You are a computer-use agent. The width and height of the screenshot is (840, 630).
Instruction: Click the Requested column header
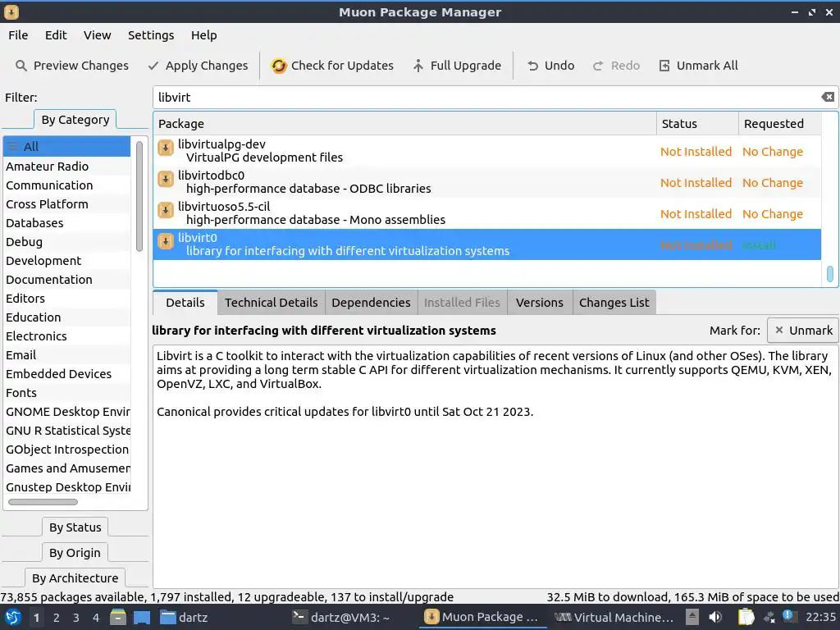pyautogui.click(x=780, y=124)
